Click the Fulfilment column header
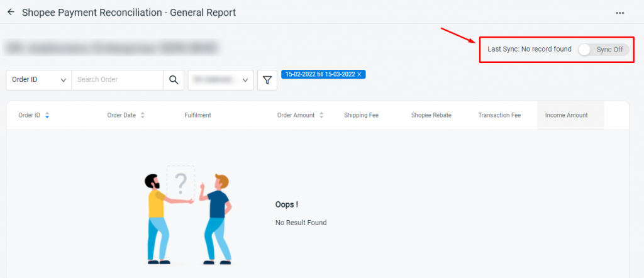644x278 pixels. click(x=197, y=115)
